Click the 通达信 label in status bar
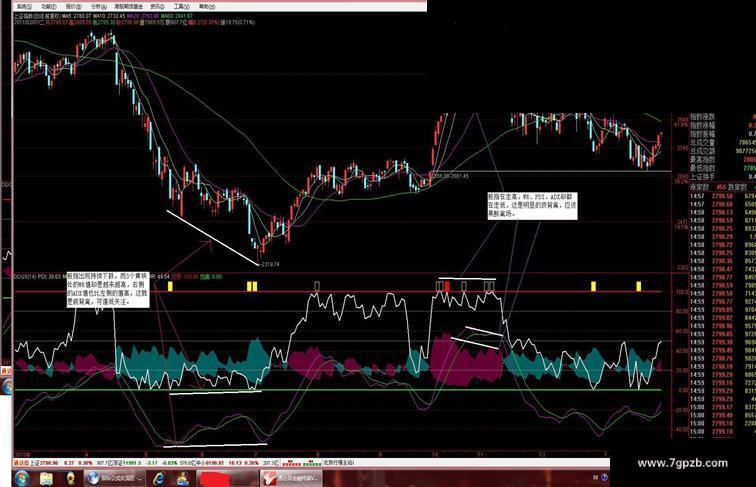This screenshot has width=756, height=487. (21, 463)
